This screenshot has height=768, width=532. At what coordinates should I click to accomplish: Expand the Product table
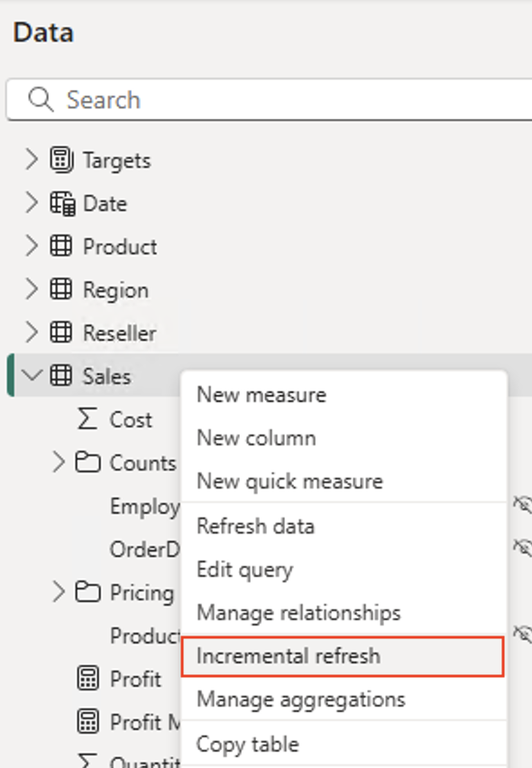tap(32, 246)
